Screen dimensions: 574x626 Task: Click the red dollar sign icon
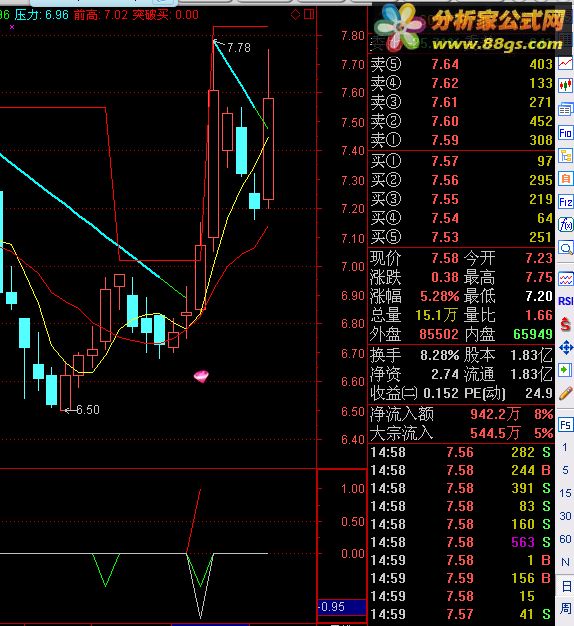pos(565,324)
